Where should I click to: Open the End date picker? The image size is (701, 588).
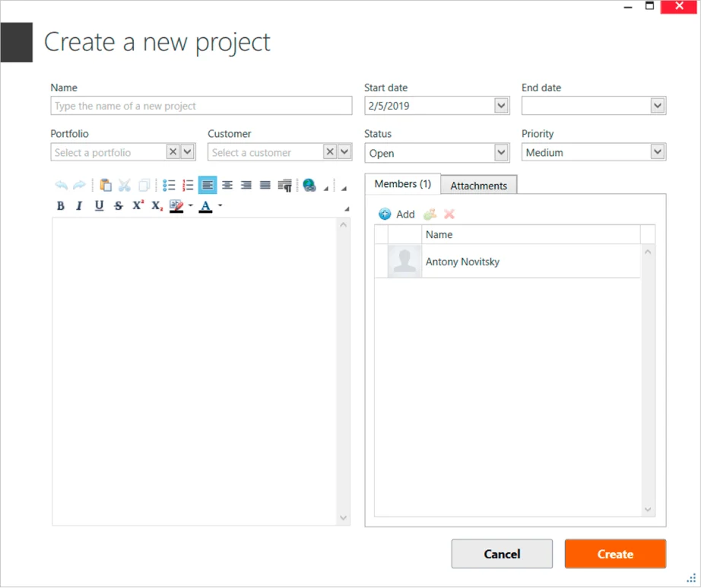(x=657, y=106)
